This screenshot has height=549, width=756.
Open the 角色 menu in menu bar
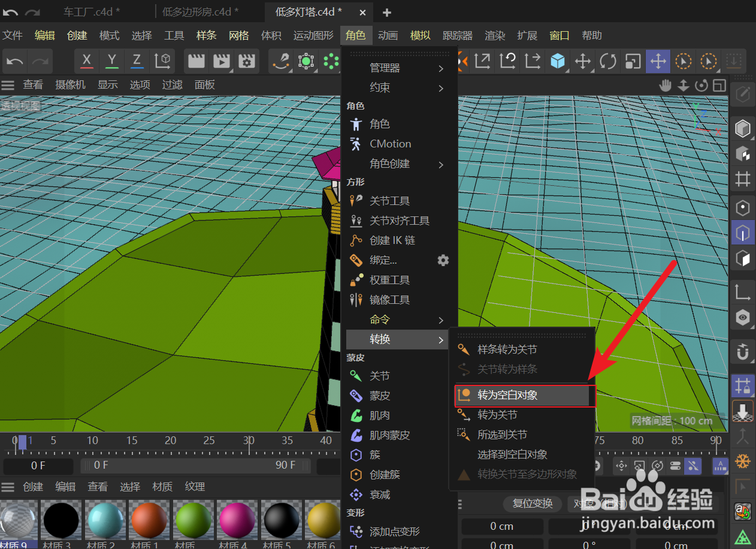(x=356, y=36)
